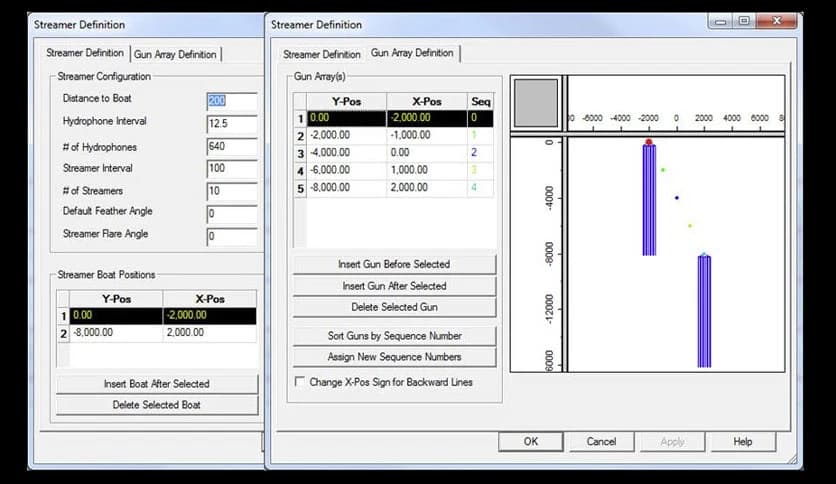Image resolution: width=836 pixels, height=484 pixels.
Task: Click gun Y-Pos cell -4,000.00
Action: tap(347, 153)
